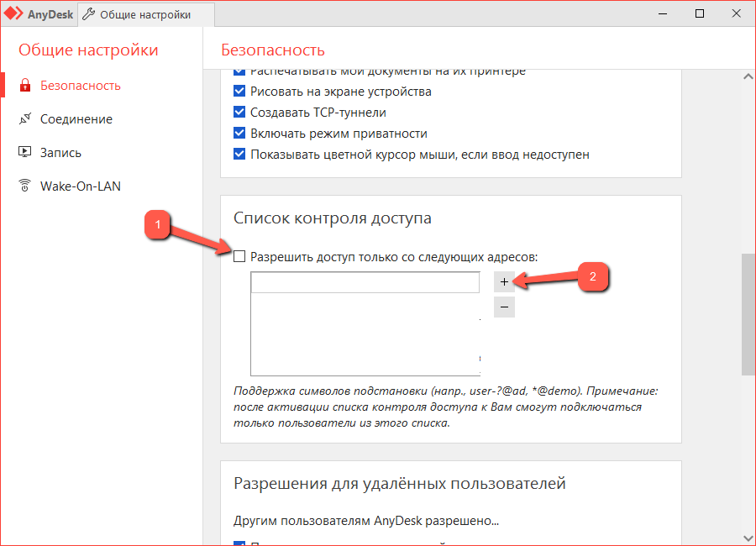
Task: Toggle Включать режим приватности checkbox
Action: tap(239, 133)
